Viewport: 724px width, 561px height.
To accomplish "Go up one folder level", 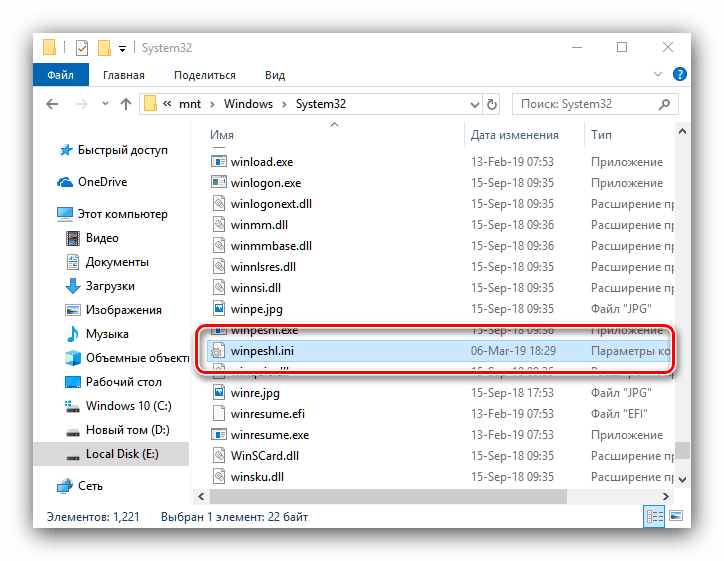I will coord(126,104).
